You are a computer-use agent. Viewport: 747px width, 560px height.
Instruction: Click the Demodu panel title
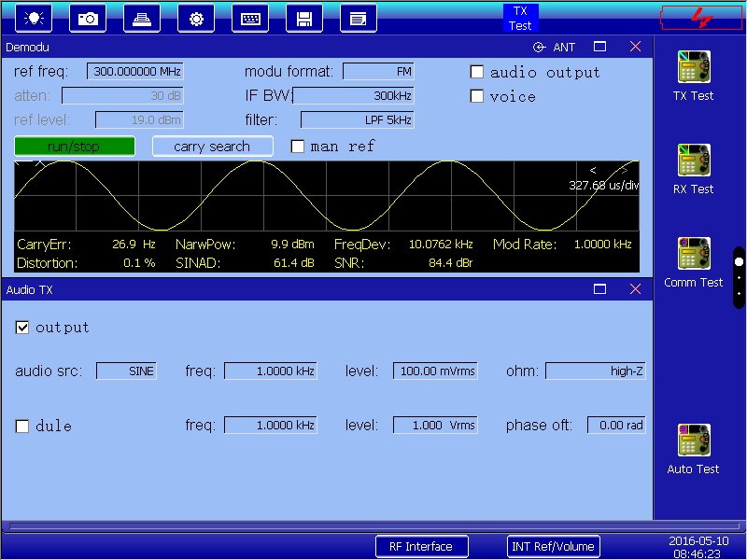pos(28,48)
